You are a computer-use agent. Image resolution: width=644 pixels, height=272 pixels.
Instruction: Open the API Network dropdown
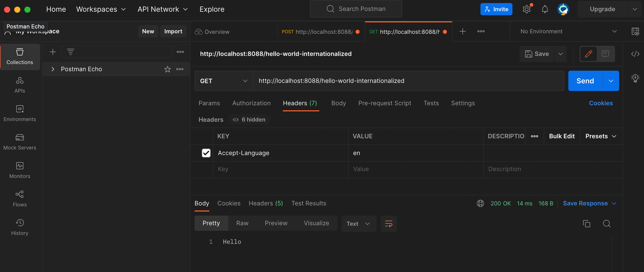[163, 9]
